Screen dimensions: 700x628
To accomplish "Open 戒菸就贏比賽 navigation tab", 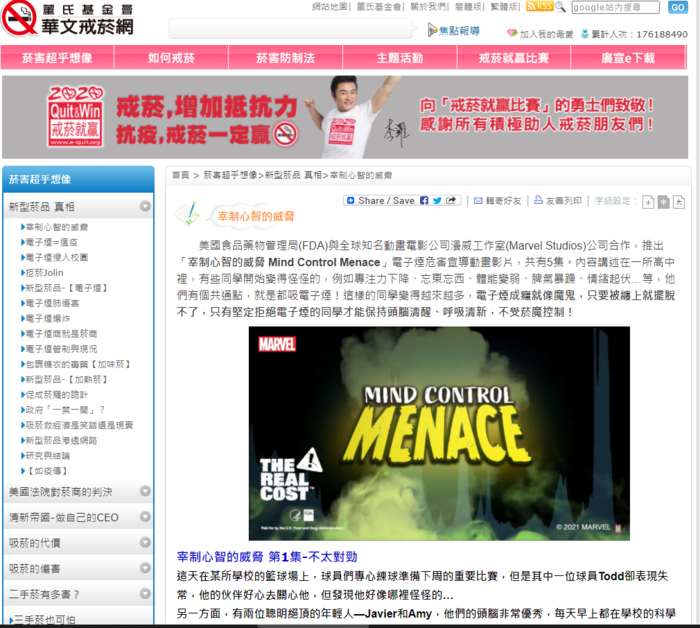I will [x=514, y=58].
